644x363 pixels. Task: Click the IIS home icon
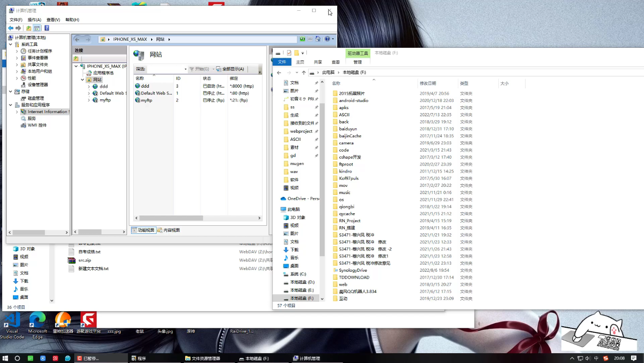click(x=318, y=39)
